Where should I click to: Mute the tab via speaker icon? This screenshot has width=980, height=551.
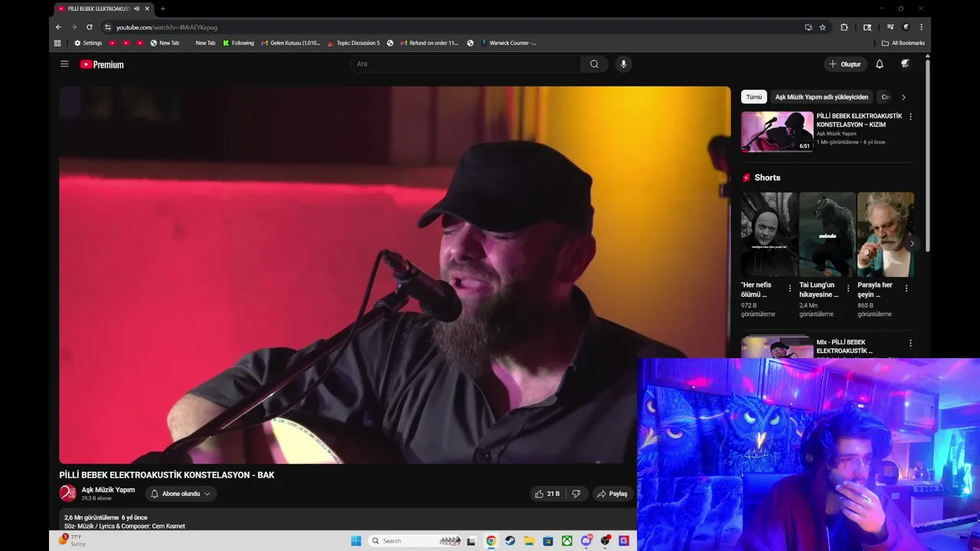[x=136, y=8]
